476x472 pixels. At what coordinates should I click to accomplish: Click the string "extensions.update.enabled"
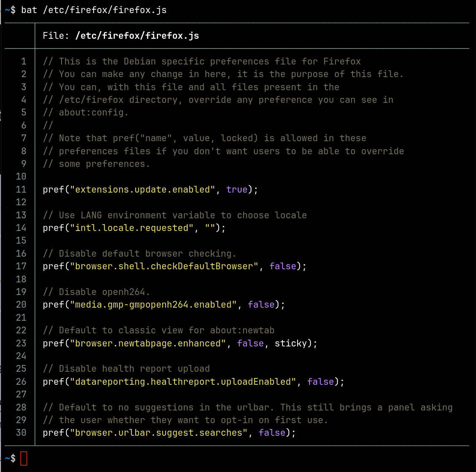point(143,190)
